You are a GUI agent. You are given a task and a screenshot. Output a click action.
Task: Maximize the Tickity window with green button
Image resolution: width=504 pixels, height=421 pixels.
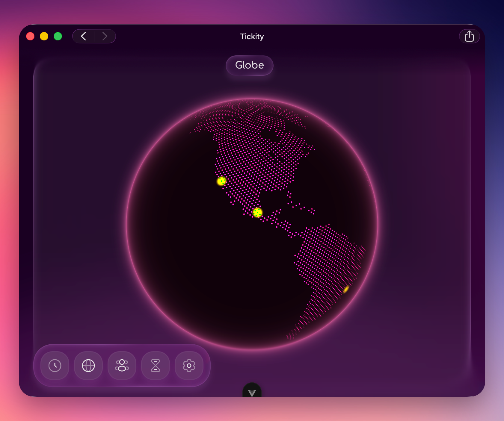click(58, 36)
